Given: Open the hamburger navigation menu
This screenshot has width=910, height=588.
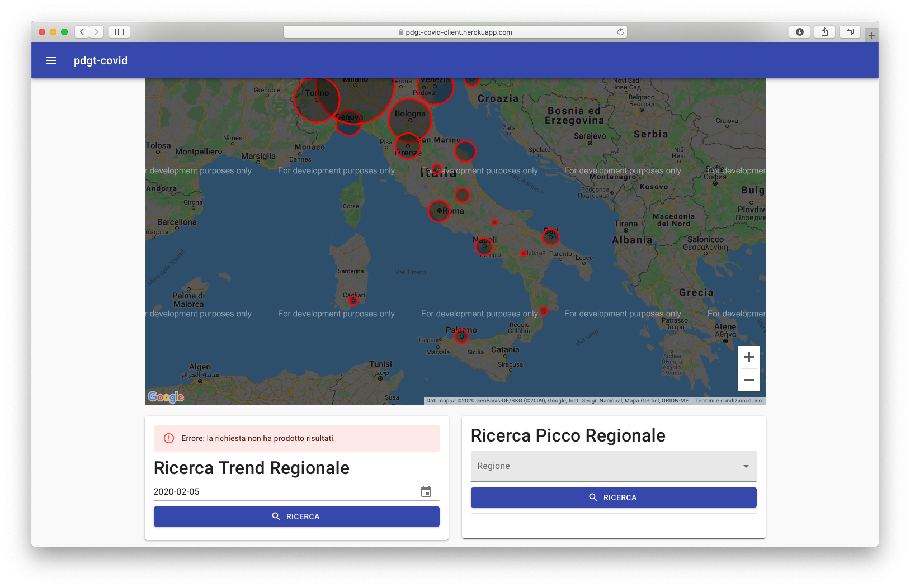Looking at the screenshot, I should pos(51,60).
